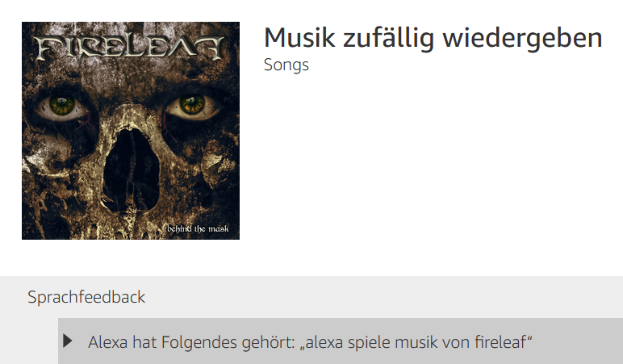Select the quoted phrase 'alexa spiele musik von fireleaf'
Screen dimensions: 623x364
click(416, 342)
